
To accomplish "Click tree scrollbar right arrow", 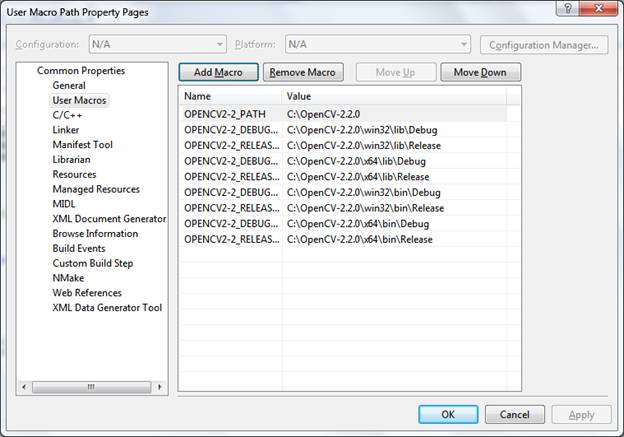I will point(160,386).
